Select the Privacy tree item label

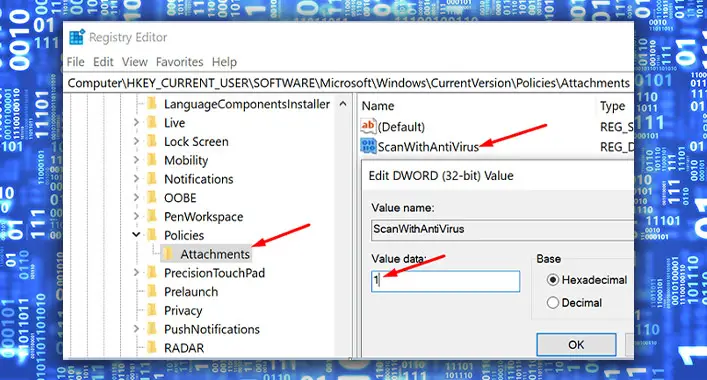tap(183, 311)
